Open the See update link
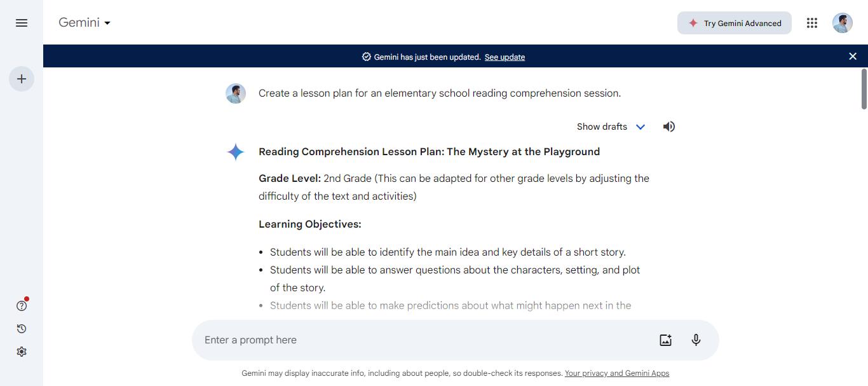 pos(505,57)
